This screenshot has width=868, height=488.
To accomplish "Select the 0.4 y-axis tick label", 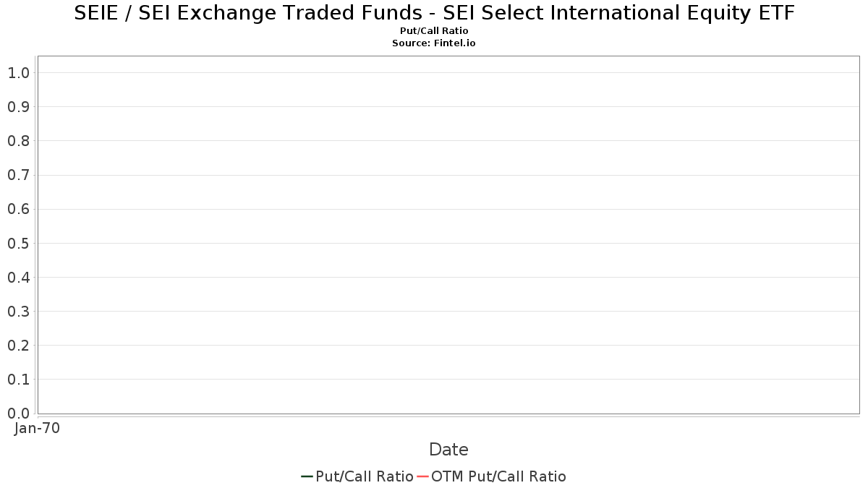I will (x=18, y=278).
